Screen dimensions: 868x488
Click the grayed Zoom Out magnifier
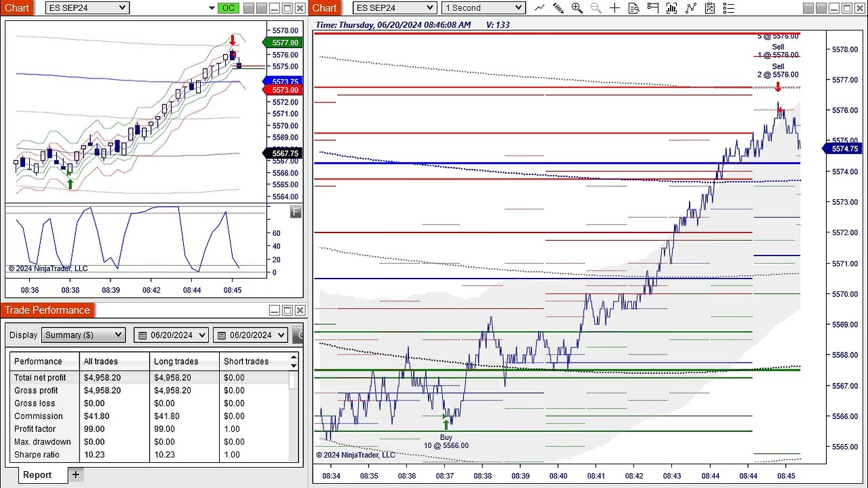coord(596,8)
